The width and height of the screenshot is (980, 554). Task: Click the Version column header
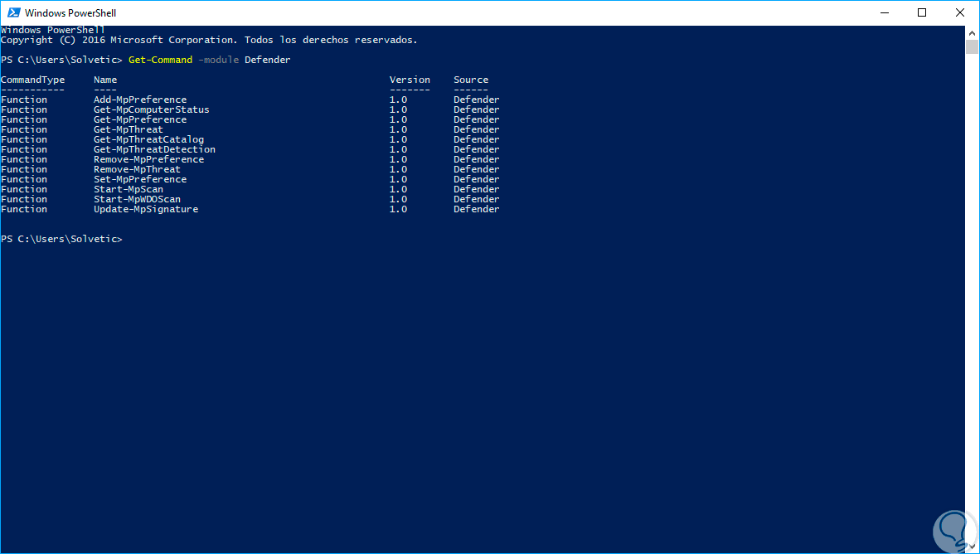coord(410,80)
